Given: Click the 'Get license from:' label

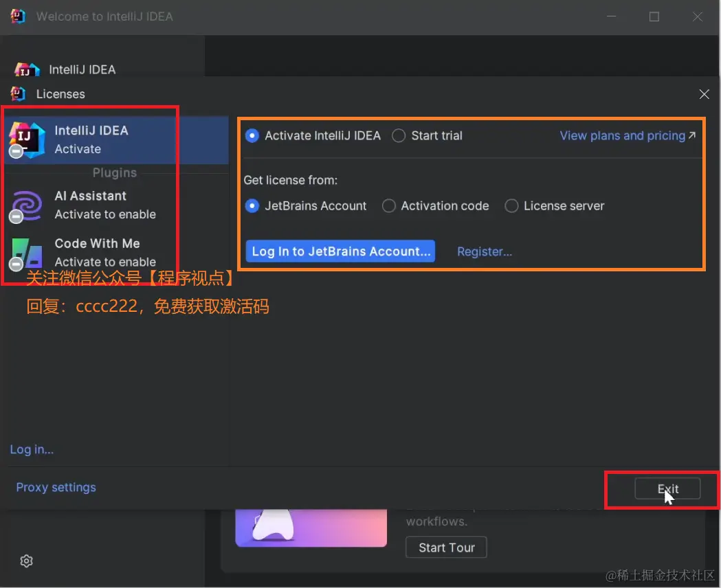Looking at the screenshot, I should (x=290, y=180).
